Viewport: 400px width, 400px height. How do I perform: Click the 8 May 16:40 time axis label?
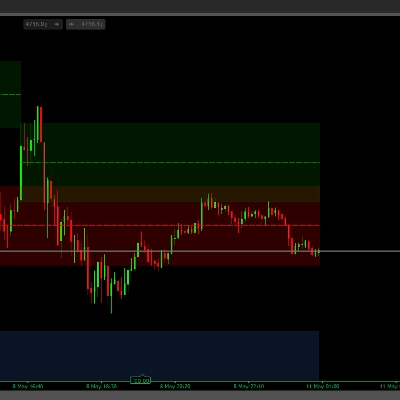click(x=28, y=386)
